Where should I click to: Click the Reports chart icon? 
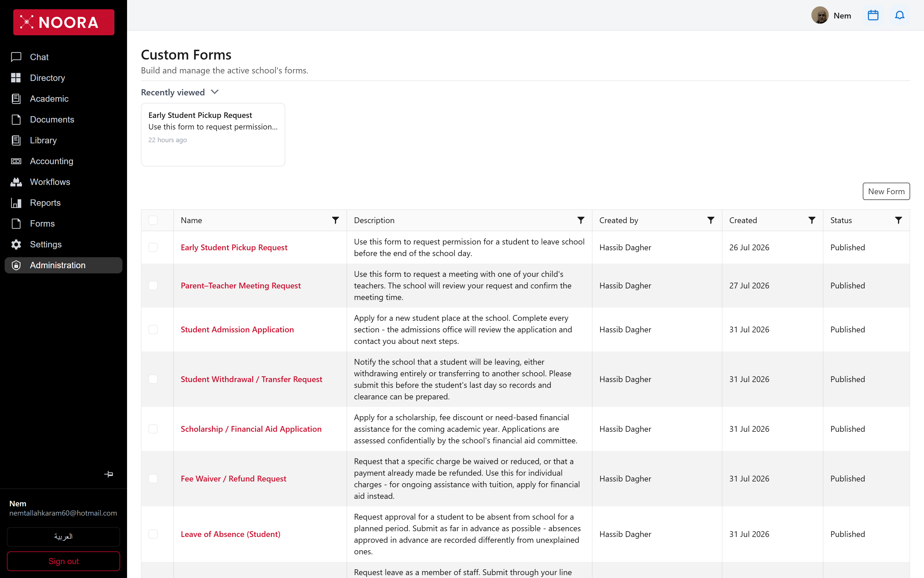16,203
